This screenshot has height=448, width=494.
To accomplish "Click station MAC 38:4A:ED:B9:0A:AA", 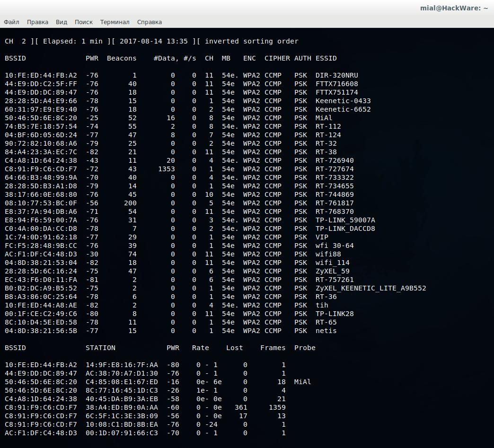I will coord(122,407).
